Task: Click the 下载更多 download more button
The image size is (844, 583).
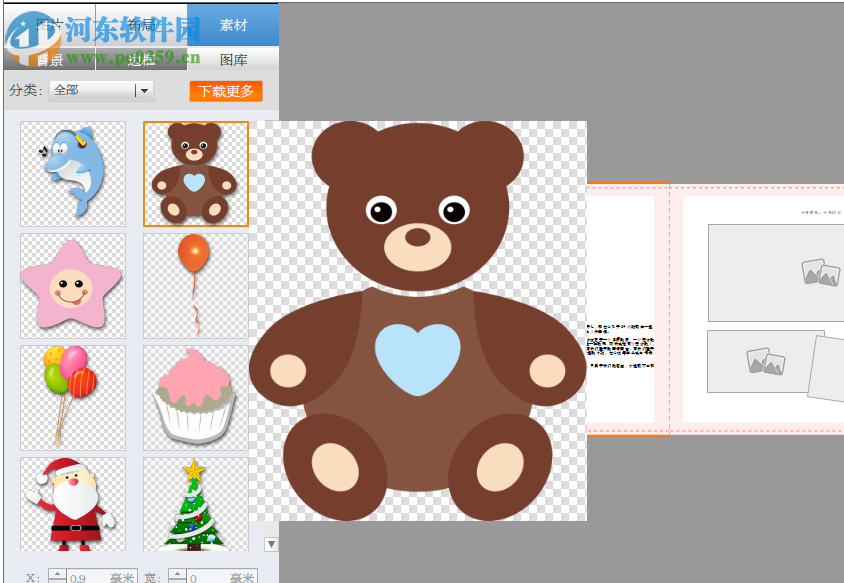Action: (x=225, y=90)
